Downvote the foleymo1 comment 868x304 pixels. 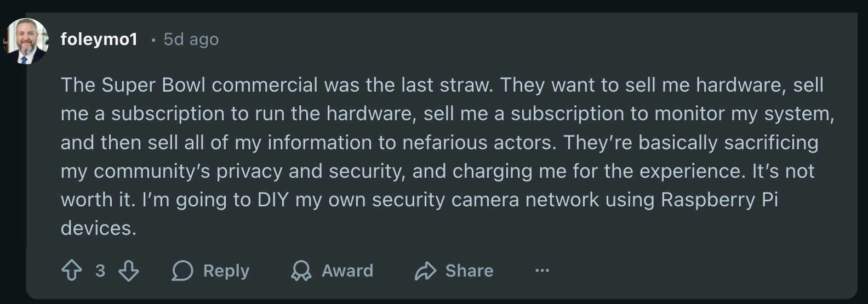(129, 271)
